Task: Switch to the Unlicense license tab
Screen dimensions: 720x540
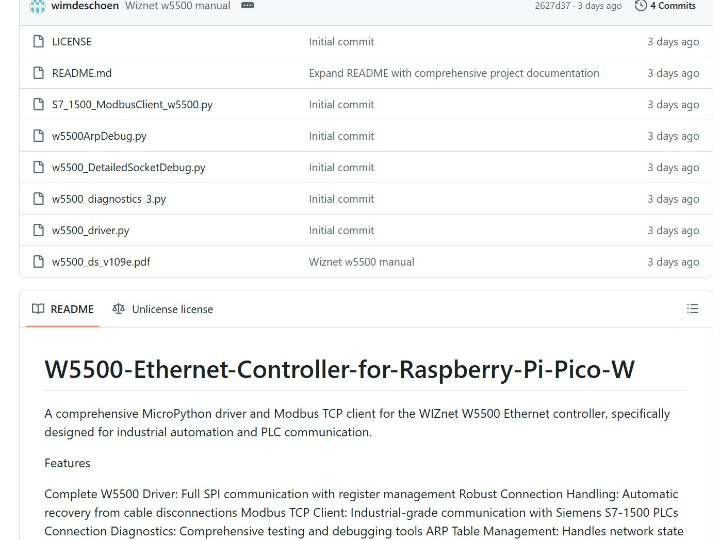Action: pos(163,309)
